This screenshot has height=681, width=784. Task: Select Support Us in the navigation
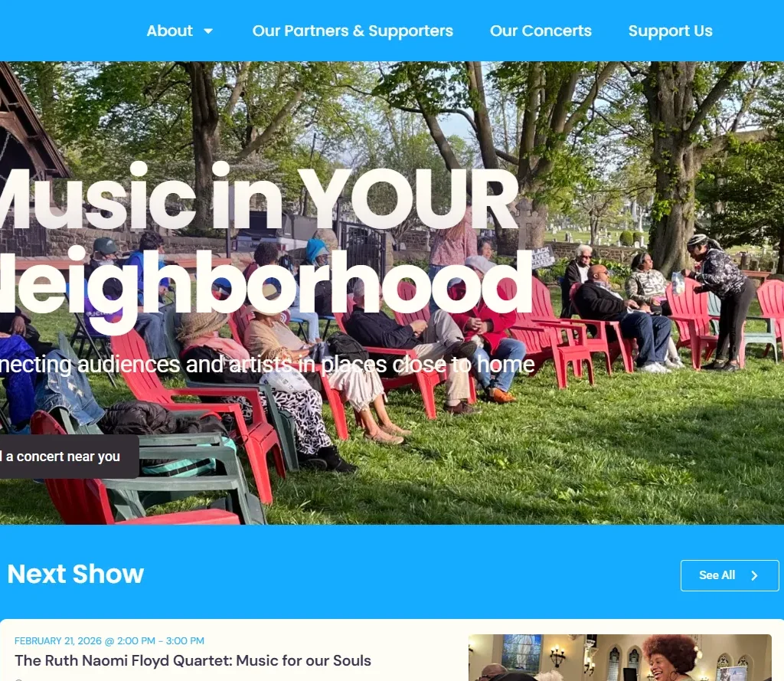click(x=670, y=31)
